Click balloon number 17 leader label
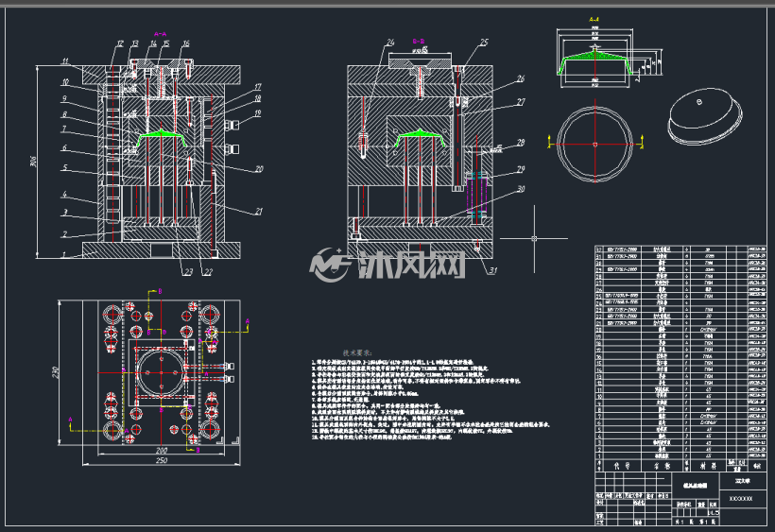This screenshot has height=532, width=775. point(257,87)
